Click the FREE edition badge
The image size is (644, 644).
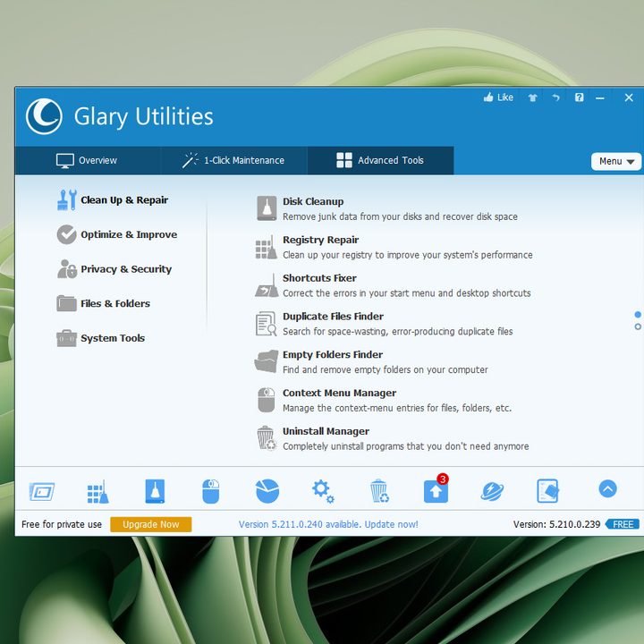623,524
